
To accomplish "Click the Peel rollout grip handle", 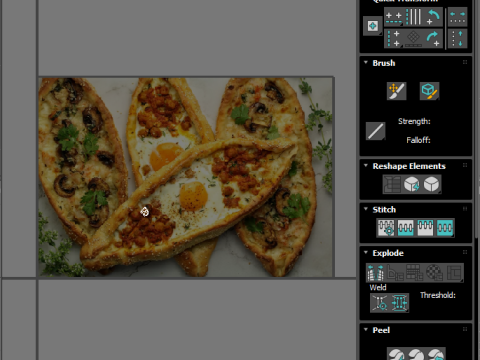I will (x=465, y=329).
